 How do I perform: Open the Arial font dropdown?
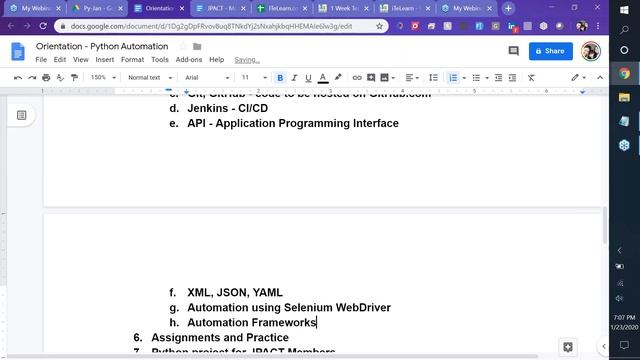click(x=207, y=78)
